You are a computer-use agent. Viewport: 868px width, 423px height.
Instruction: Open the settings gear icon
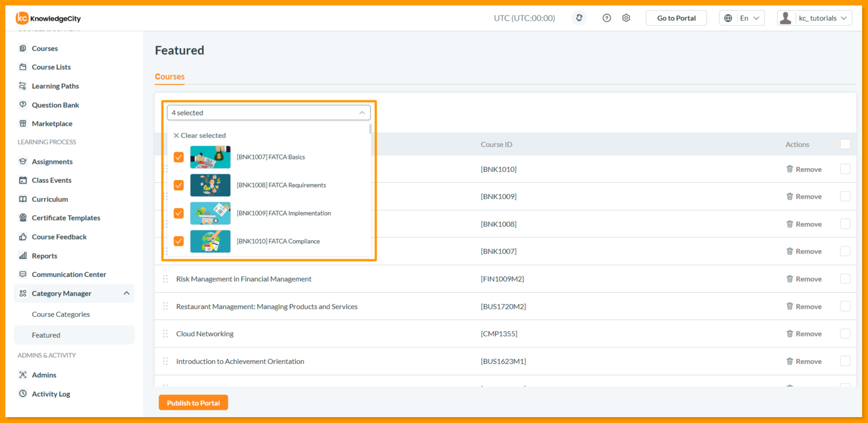pyautogui.click(x=626, y=18)
